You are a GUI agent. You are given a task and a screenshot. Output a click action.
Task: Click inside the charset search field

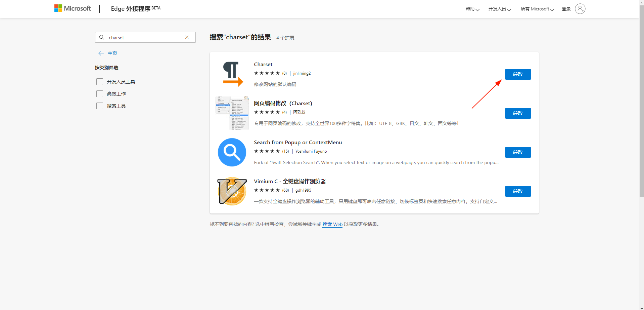[145, 37]
